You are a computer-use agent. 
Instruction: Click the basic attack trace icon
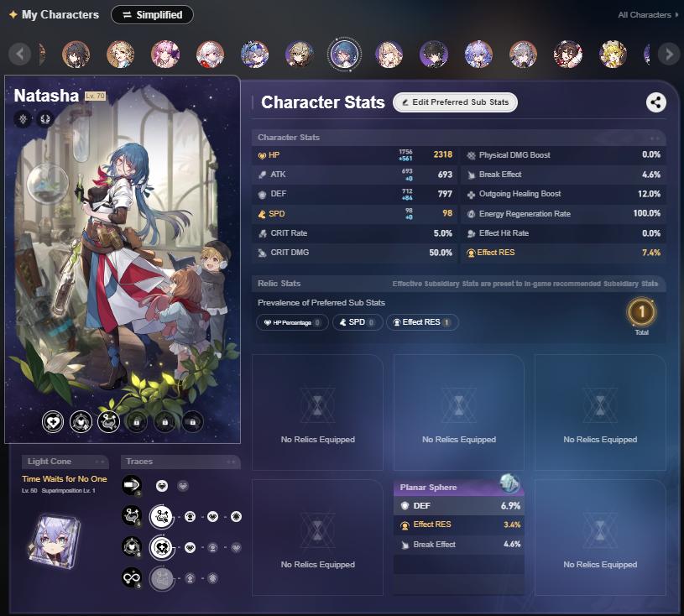[x=131, y=486]
